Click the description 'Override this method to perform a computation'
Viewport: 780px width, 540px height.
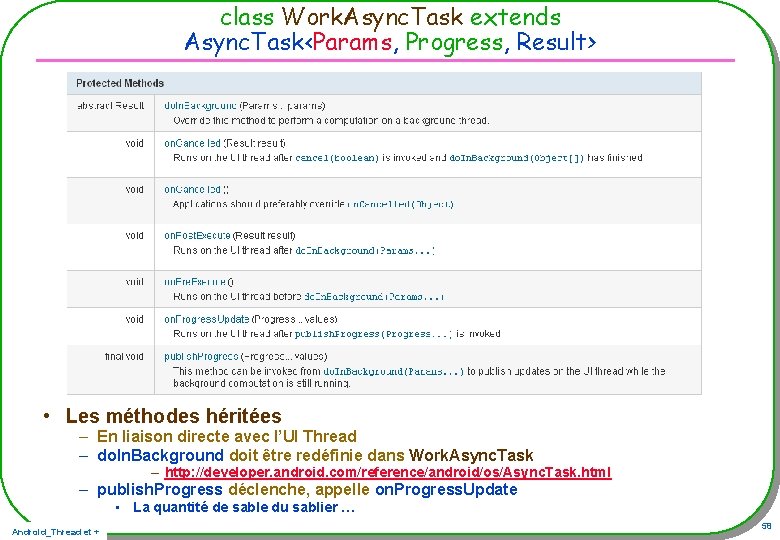(x=331, y=121)
